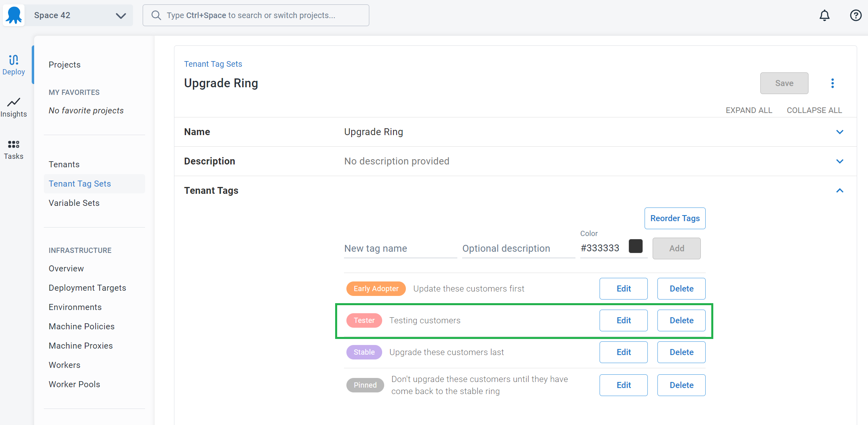Delete the Stable tag
The height and width of the screenshot is (425, 868).
point(681,352)
